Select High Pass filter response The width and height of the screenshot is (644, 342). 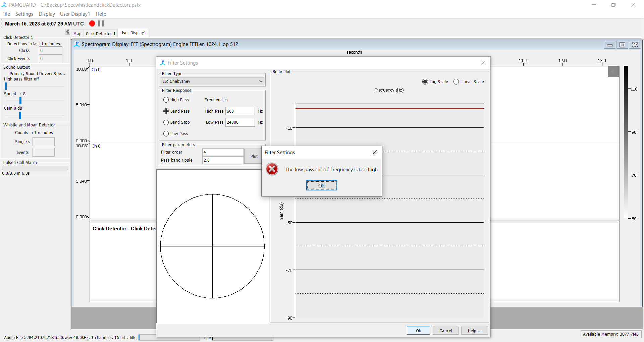click(x=166, y=100)
